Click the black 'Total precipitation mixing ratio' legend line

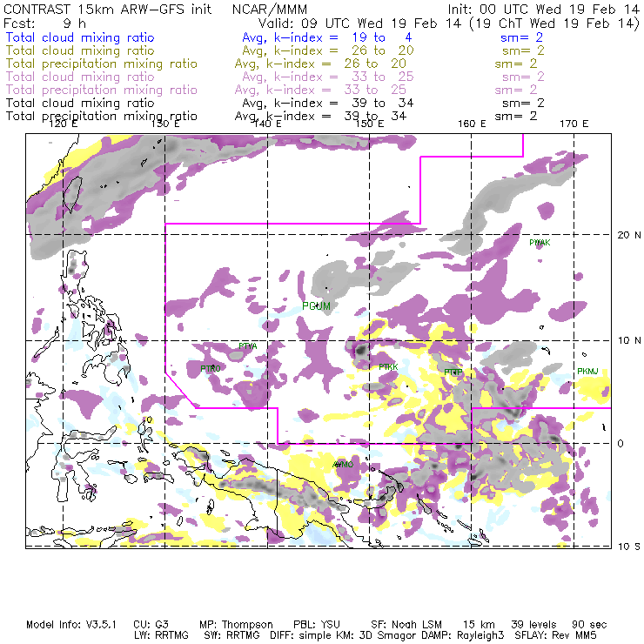click(102, 116)
